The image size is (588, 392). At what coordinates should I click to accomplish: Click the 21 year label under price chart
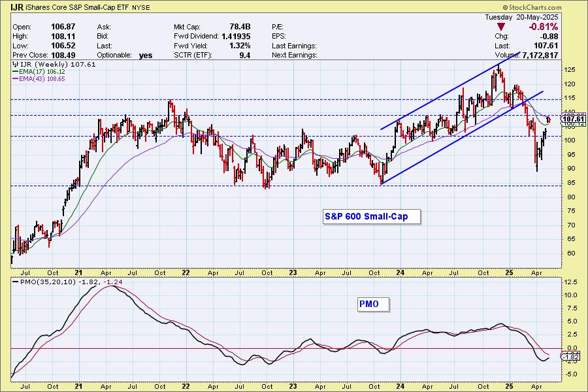tap(79, 272)
